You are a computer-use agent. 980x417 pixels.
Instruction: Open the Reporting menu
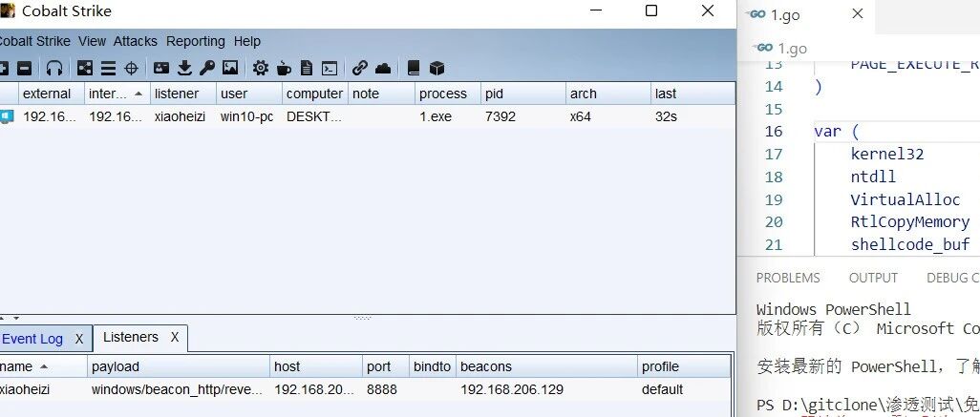[195, 41]
